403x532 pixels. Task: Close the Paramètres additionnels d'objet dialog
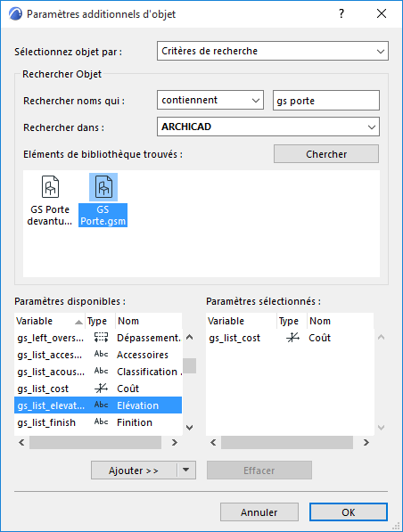pos(382,13)
